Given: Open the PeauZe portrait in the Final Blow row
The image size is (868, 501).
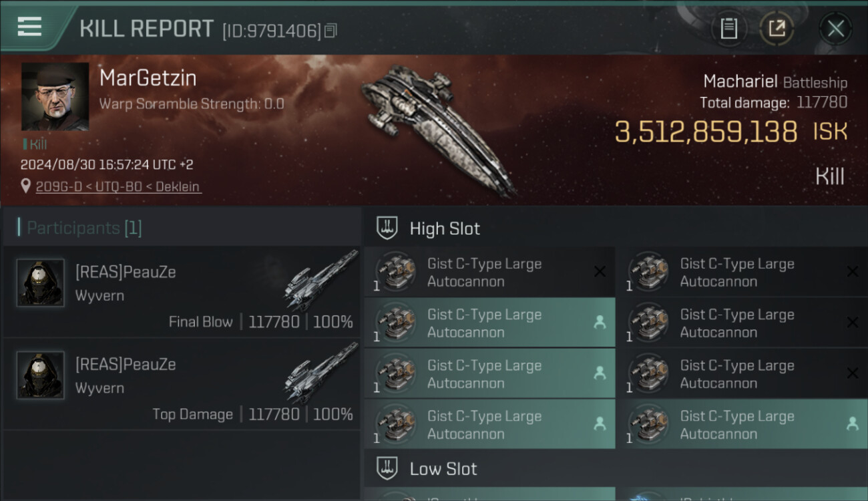Looking at the screenshot, I should (x=41, y=283).
